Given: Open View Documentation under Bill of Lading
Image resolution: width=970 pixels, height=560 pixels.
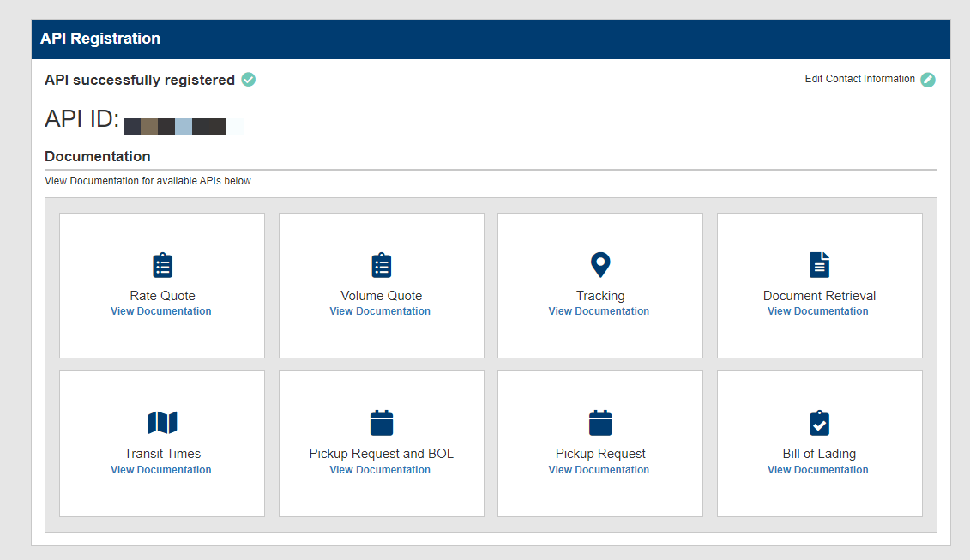Looking at the screenshot, I should coord(818,470).
